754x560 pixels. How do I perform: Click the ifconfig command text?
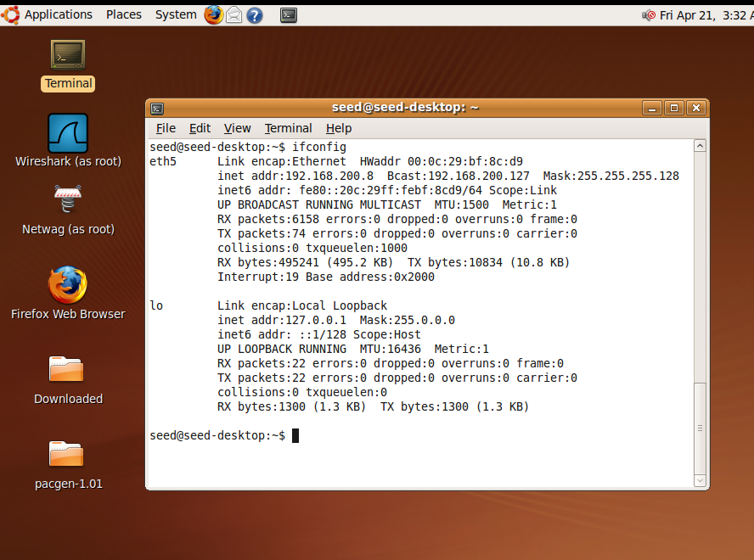(x=318, y=147)
